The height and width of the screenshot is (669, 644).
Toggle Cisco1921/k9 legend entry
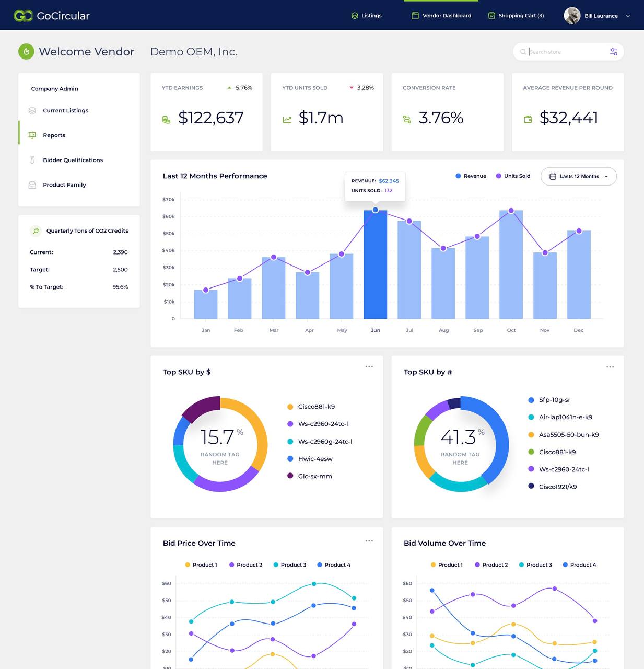(553, 487)
